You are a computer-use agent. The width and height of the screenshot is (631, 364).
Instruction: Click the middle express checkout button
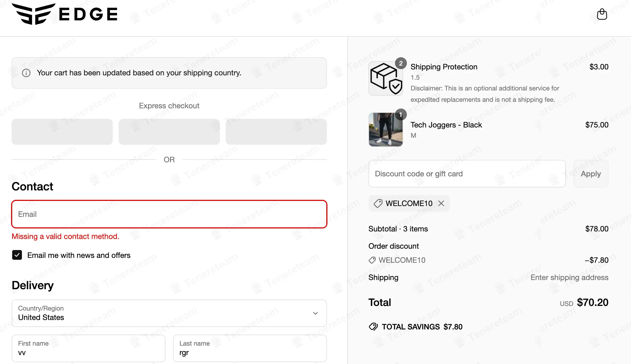point(169,132)
